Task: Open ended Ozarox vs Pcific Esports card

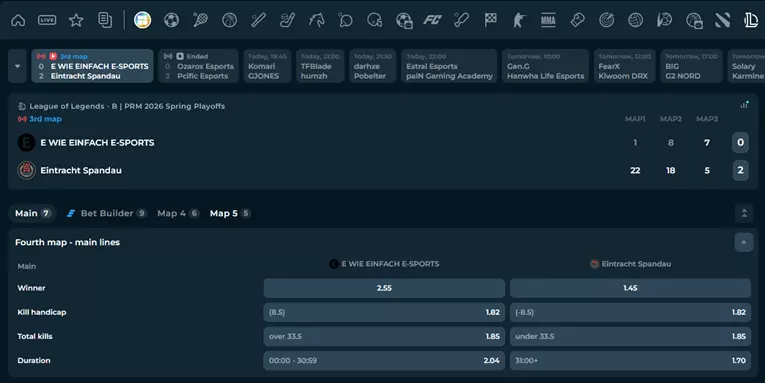Action: [198, 66]
